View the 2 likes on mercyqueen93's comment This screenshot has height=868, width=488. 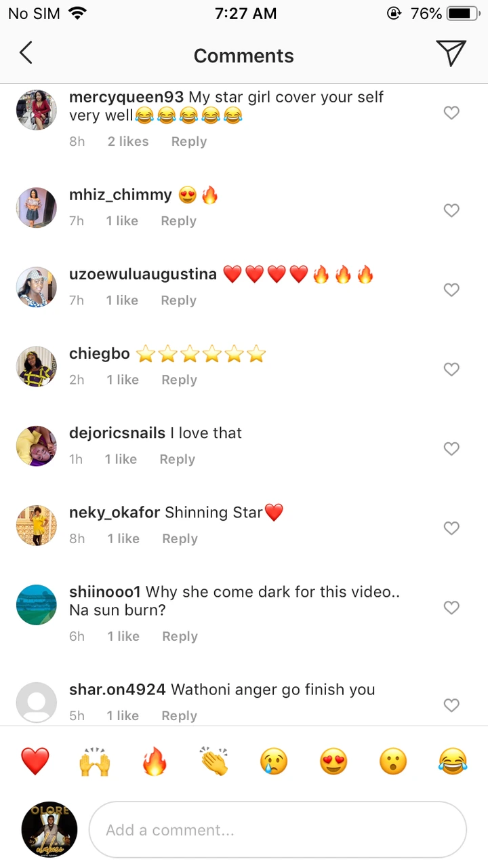(x=128, y=142)
